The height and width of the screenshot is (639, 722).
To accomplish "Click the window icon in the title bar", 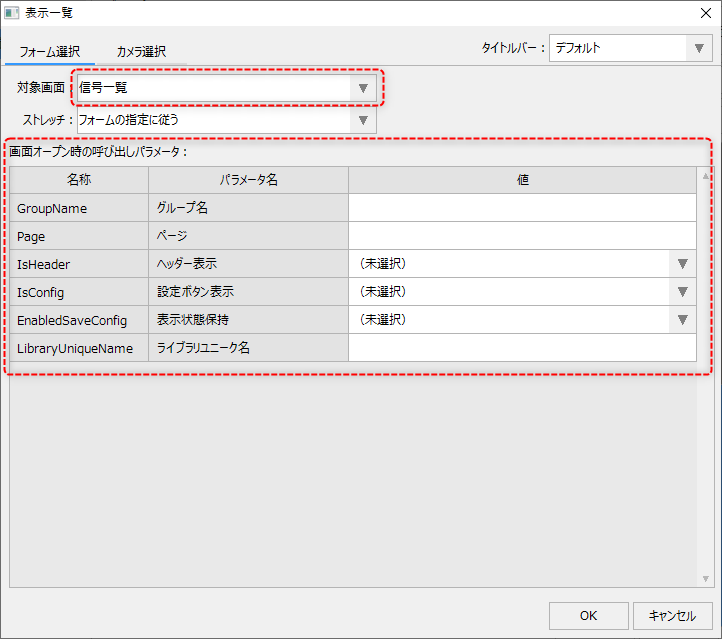I will pos(12,13).
